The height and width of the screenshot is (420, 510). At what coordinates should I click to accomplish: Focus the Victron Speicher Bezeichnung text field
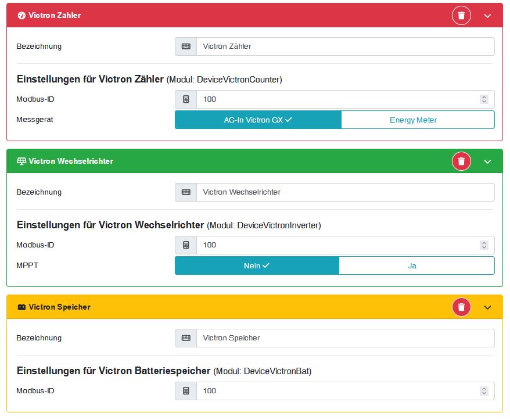(345, 338)
